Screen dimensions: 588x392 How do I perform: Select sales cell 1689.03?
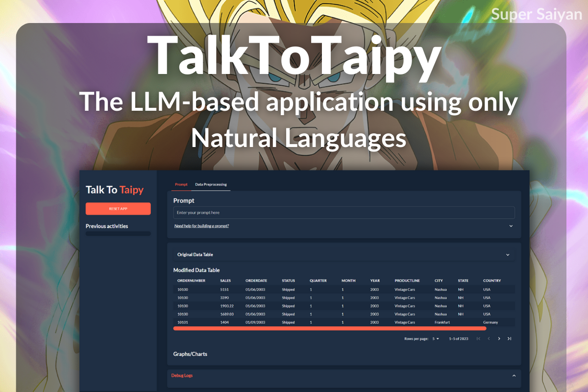227,314
